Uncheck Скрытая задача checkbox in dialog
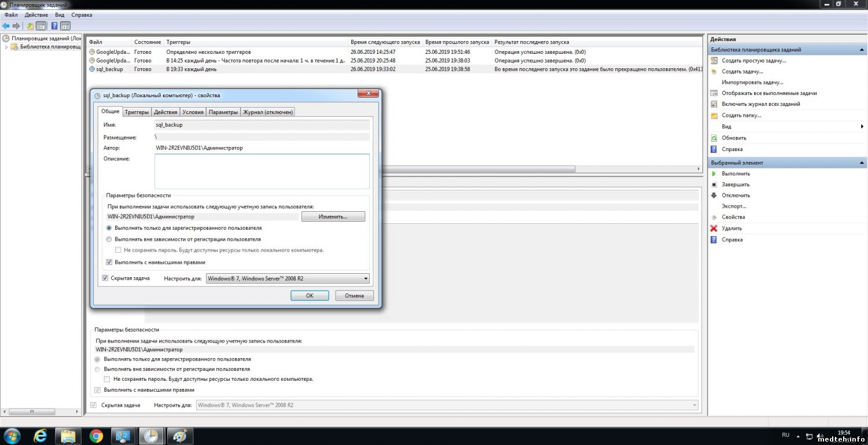This screenshot has width=868, height=445. pyautogui.click(x=105, y=278)
